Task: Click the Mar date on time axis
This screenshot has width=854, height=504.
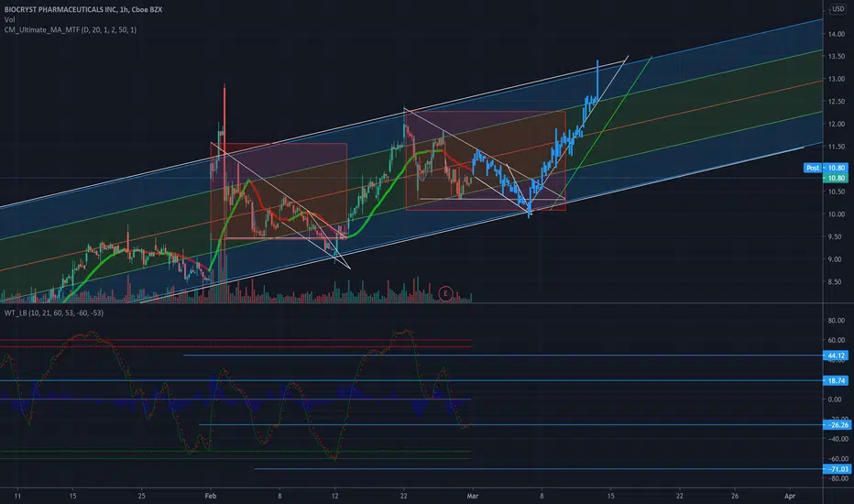Action: (x=472, y=496)
